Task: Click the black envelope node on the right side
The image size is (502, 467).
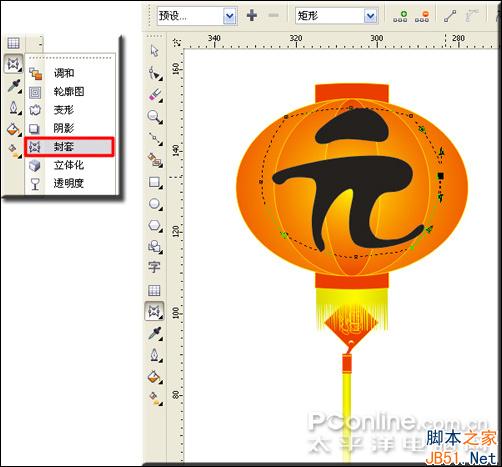Action: click(441, 175)
